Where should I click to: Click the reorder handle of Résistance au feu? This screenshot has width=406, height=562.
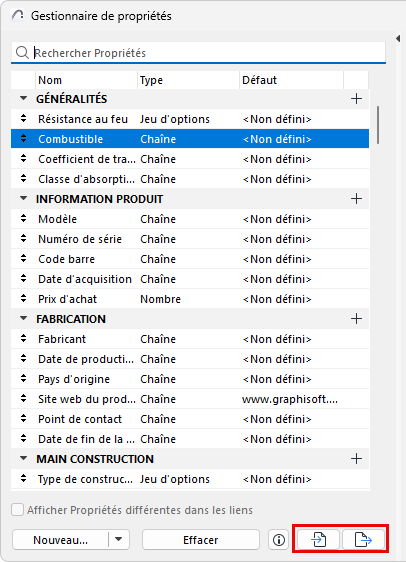[24, 118]
